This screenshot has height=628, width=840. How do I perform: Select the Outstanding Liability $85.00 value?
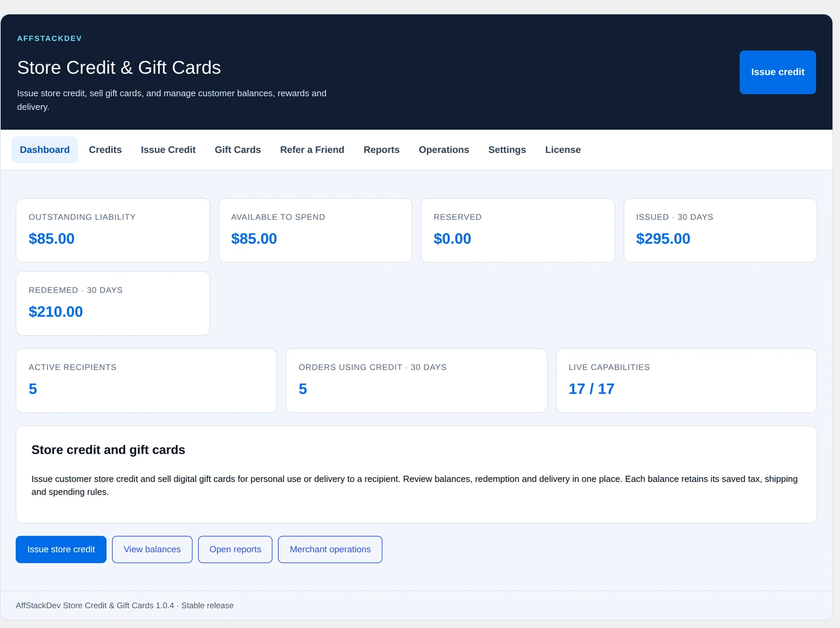coord(51,239)
